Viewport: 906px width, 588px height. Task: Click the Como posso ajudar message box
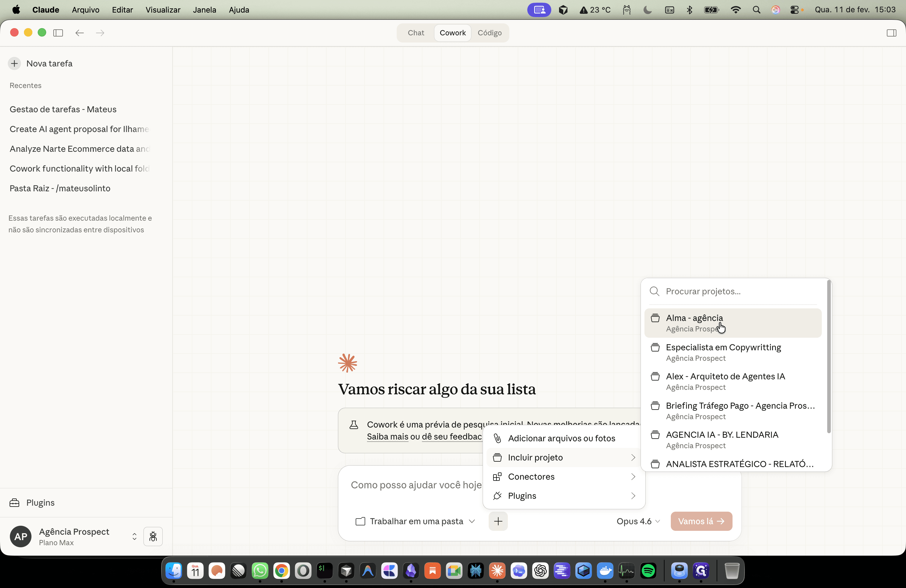click(416, 485)
